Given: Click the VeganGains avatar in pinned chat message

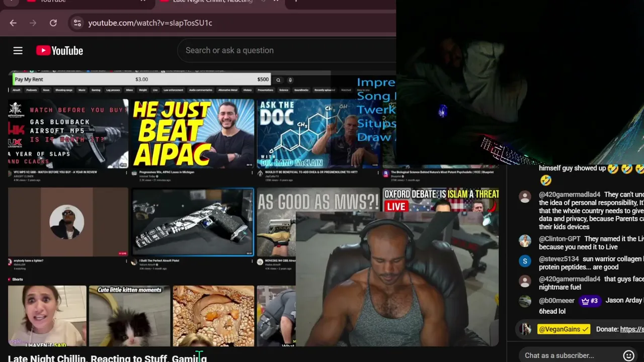Looking at the screenshot, I should click(x=526, y=329).
